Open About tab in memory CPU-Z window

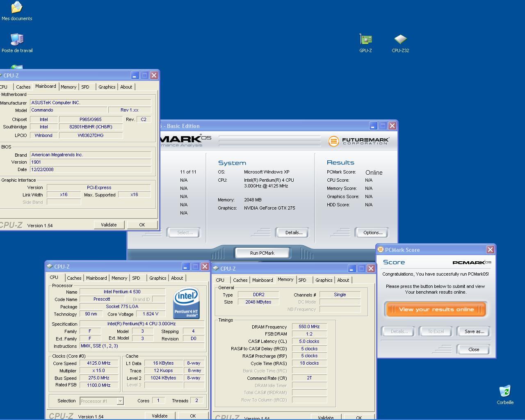(343, 280)
